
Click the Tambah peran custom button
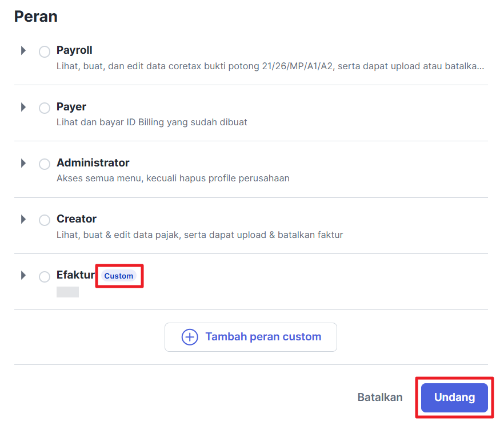pyautogui.click(x=262, y=337)
